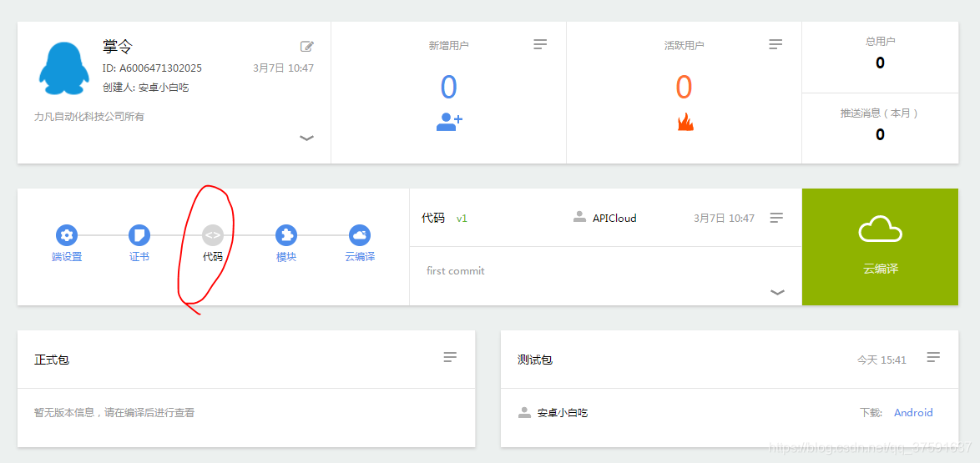The image size is (980, 463).
Task: Click the 活跃用户 count 0
Action: 684,87
